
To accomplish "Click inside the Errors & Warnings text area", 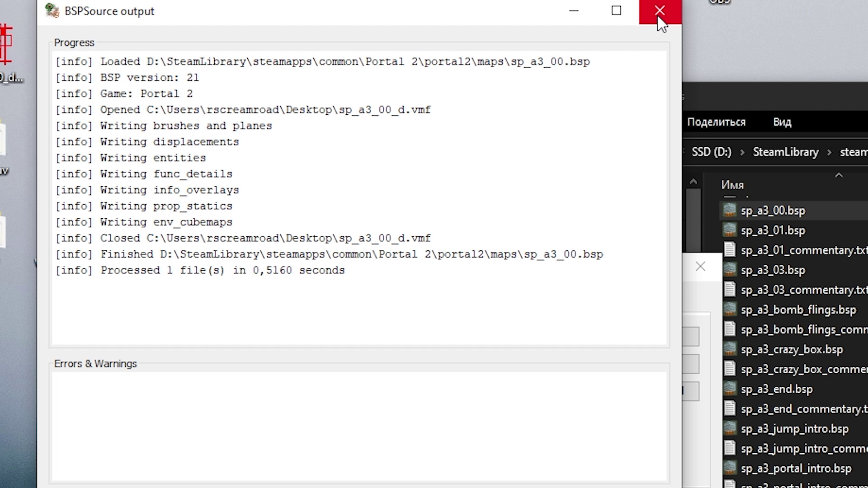I will click(x=359, y=426).
